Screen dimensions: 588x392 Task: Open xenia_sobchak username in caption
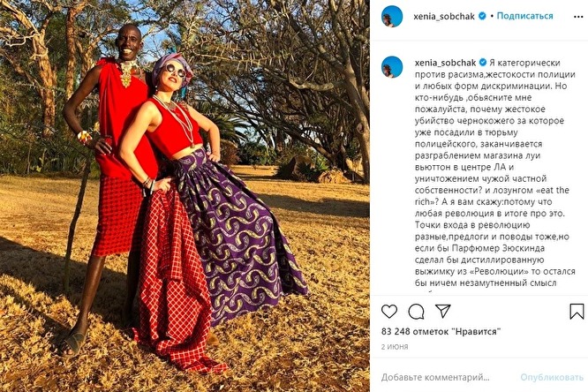point(445,63)
